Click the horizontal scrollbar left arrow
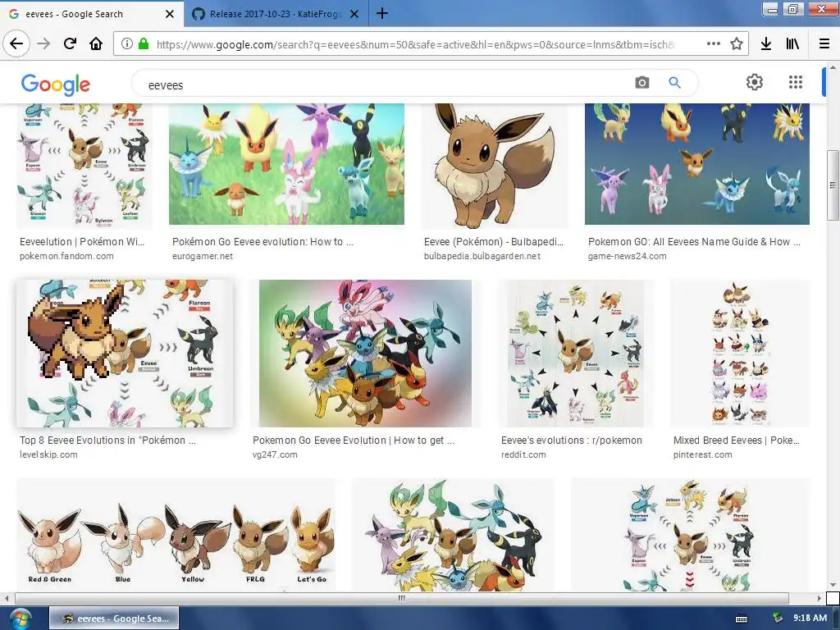 (x=7, y=598)
